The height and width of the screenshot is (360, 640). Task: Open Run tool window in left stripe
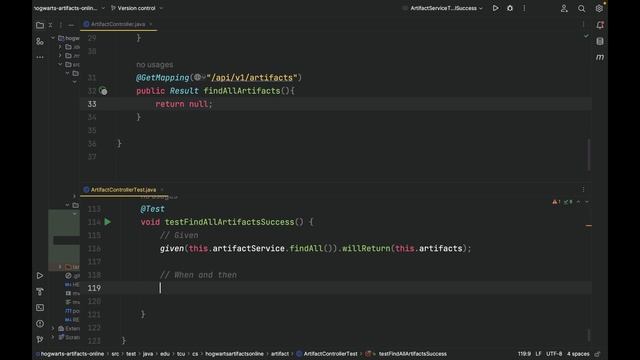(40, 276)
